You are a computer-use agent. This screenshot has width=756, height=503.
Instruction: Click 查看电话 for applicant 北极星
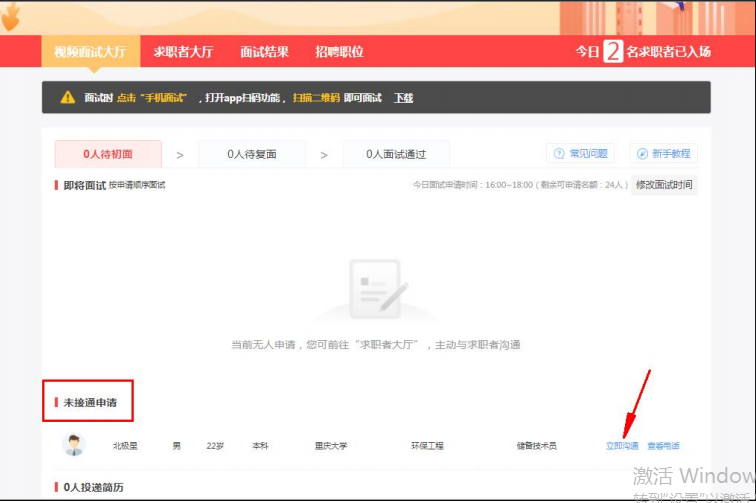pos(663,446)
